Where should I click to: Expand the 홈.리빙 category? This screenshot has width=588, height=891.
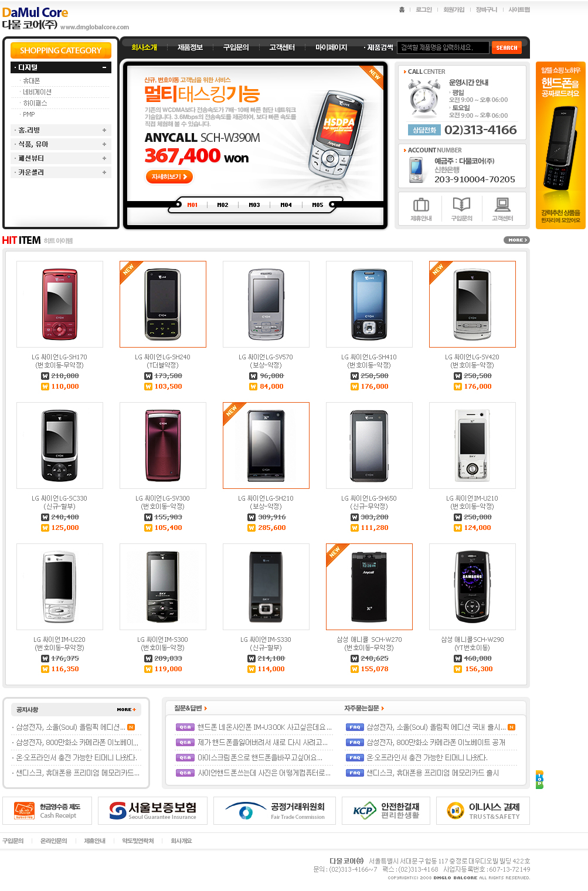click(104, 130)
